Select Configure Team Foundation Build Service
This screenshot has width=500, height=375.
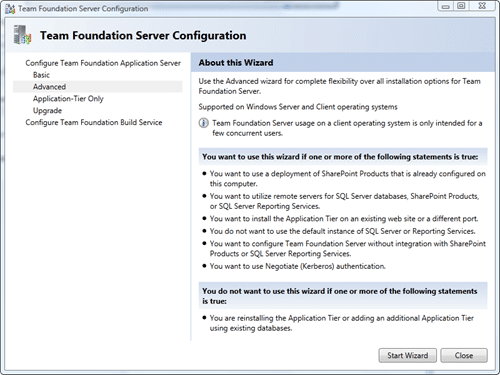[x=94, y=122]
